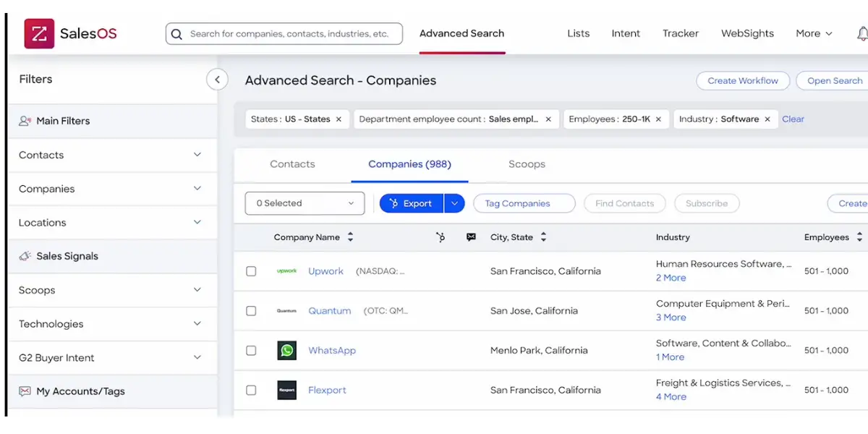Open the 0 Selected dropdown
Viewport: 868px width, 434px height.
(305, 203)
